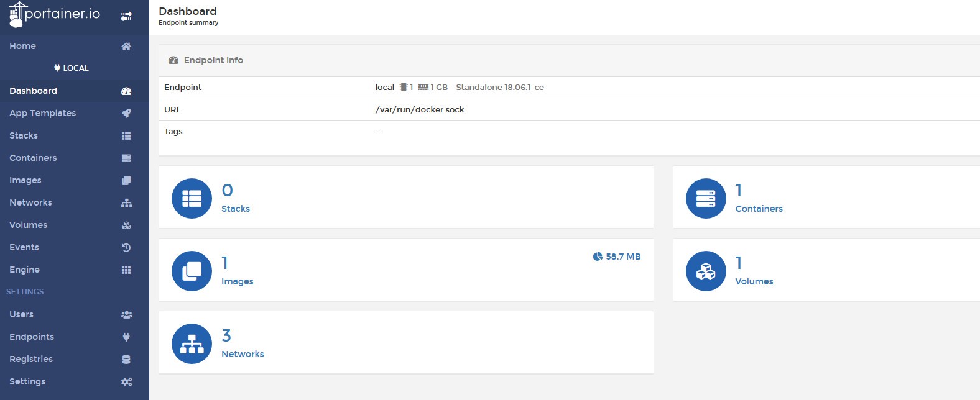Click the memory icon beside 1 GB
This screenshot has height=400, width=980.
point(423,88)
